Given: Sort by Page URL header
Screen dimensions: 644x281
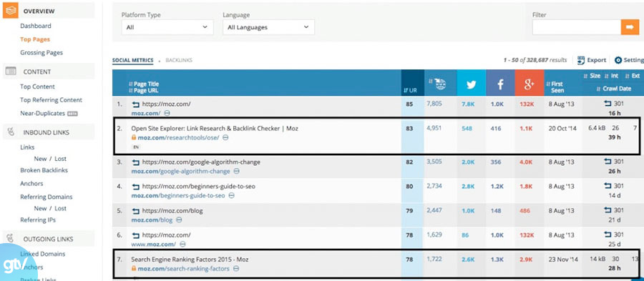Looking at the screenshot, I should (x=143, y=90).
